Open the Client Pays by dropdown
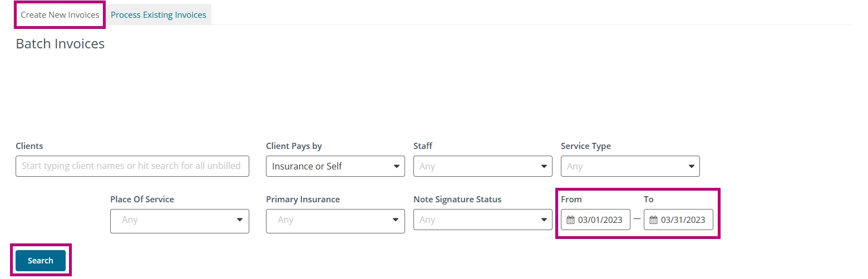 point(335,166)
